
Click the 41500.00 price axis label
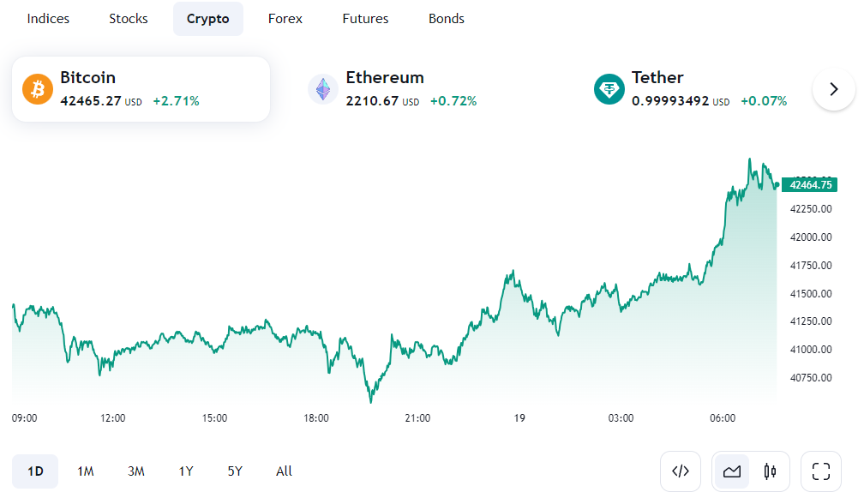coord(811,294)
